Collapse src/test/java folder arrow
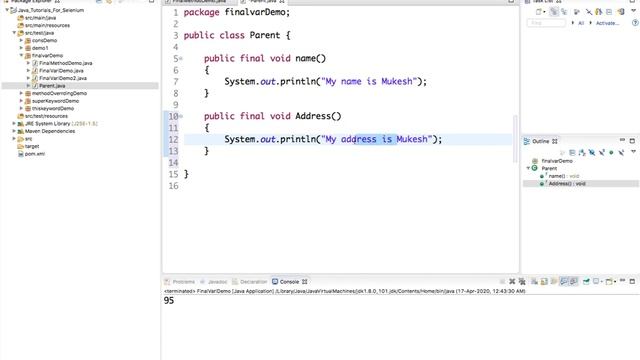Viewport: 640px width, 360px height. click(x=14, y=33)
